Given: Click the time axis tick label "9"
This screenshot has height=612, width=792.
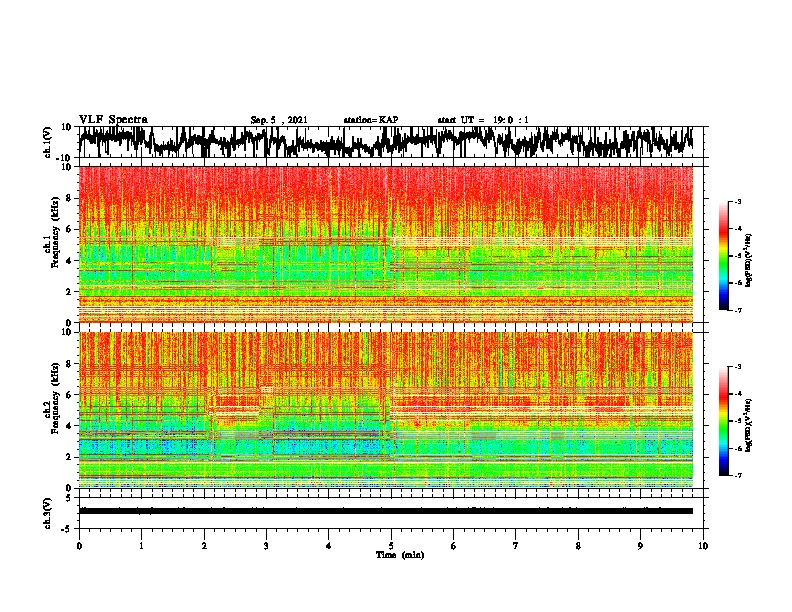Looking at the screenshot, I should tap(640, 546).
